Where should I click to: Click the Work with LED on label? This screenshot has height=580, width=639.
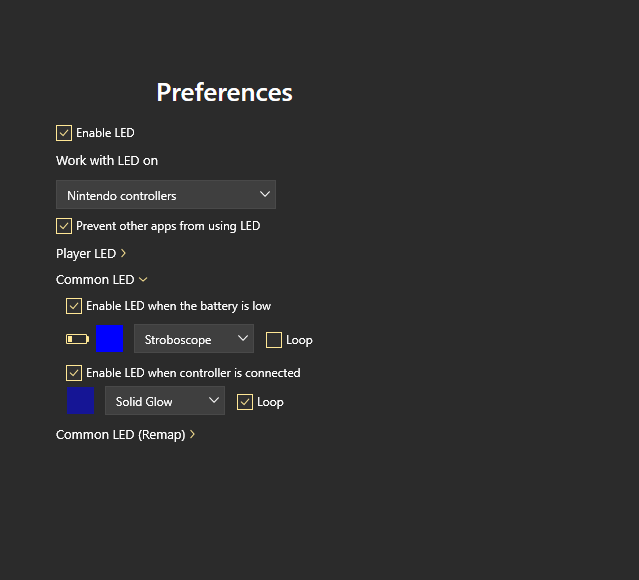tap(107, 161)
